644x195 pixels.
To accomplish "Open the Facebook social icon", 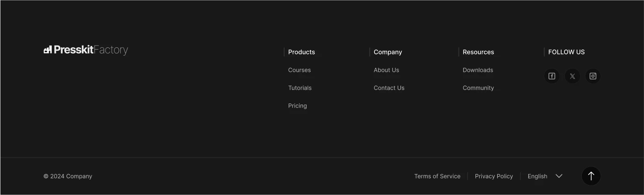I will point(552,76).
